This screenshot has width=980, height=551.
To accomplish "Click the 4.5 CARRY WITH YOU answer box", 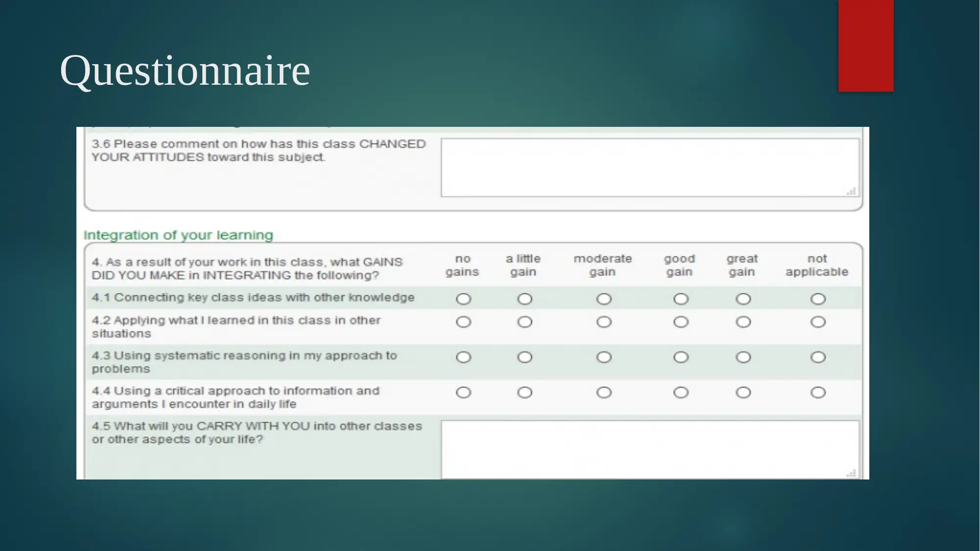I will [x=650, y=449].
